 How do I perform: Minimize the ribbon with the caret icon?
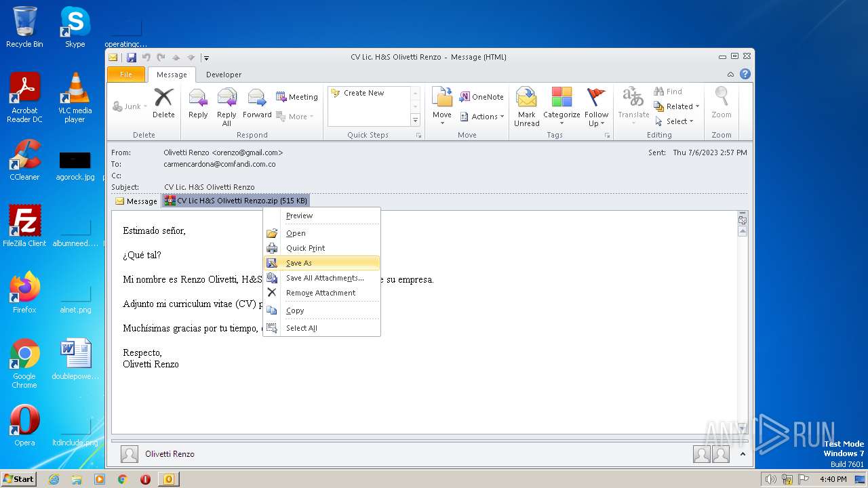pos(730,75)
